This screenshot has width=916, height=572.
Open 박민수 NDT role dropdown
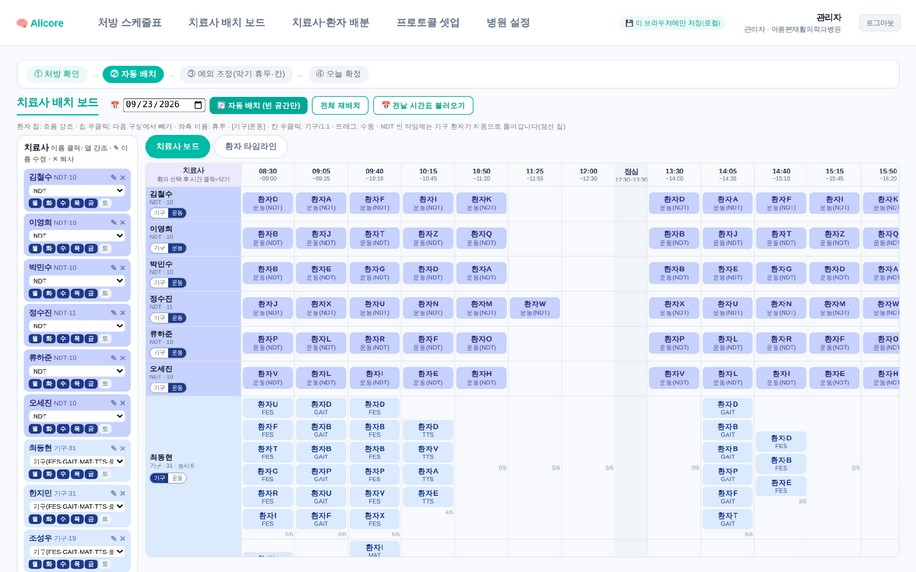(x=77, y=280)
